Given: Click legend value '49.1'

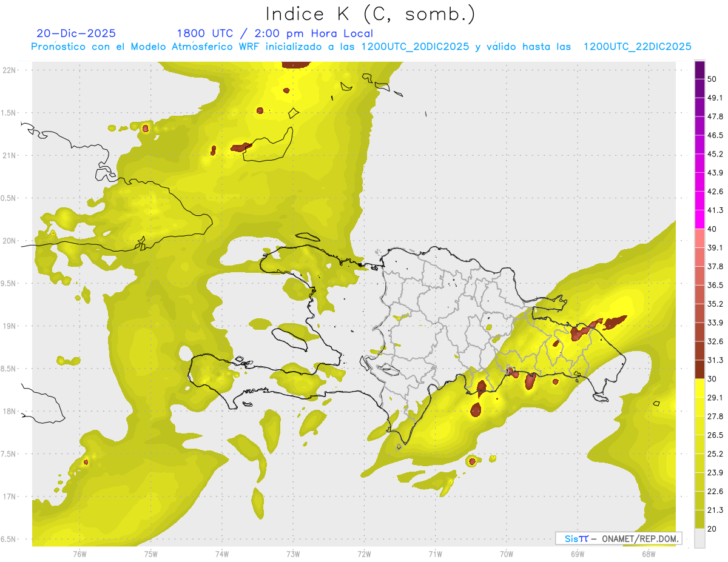Looking at the screenshot, I should click(715, 98).
